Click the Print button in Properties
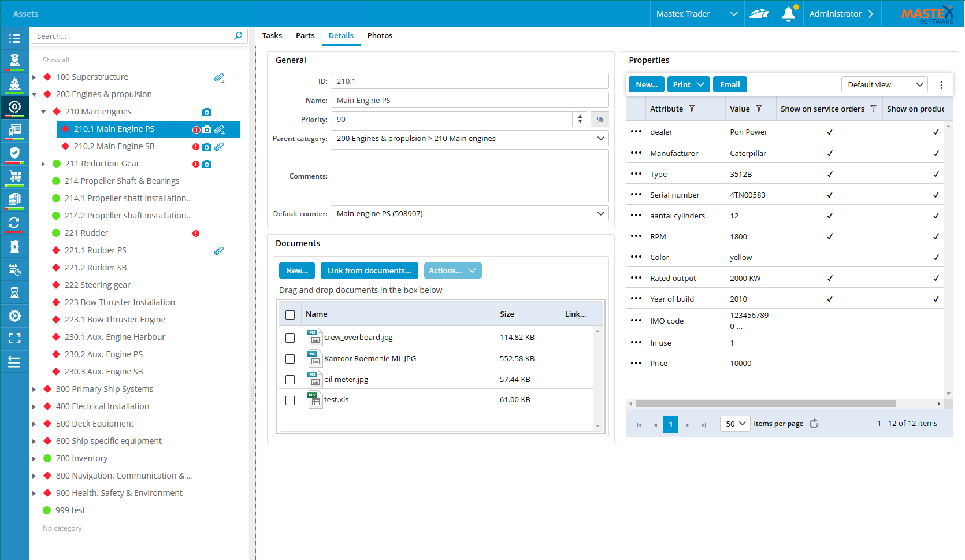 (x=689, y=84)
